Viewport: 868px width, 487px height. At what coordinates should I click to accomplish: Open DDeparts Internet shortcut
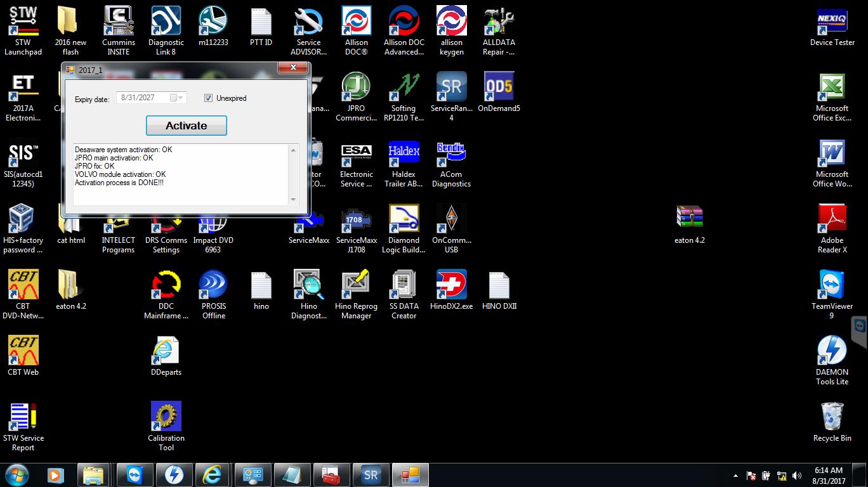[166, 356]
